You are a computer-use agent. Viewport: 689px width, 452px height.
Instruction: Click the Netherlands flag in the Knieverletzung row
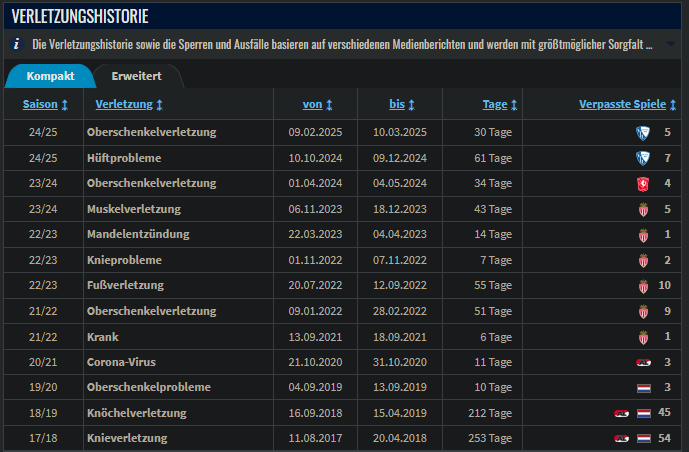[x=644, y=439]
